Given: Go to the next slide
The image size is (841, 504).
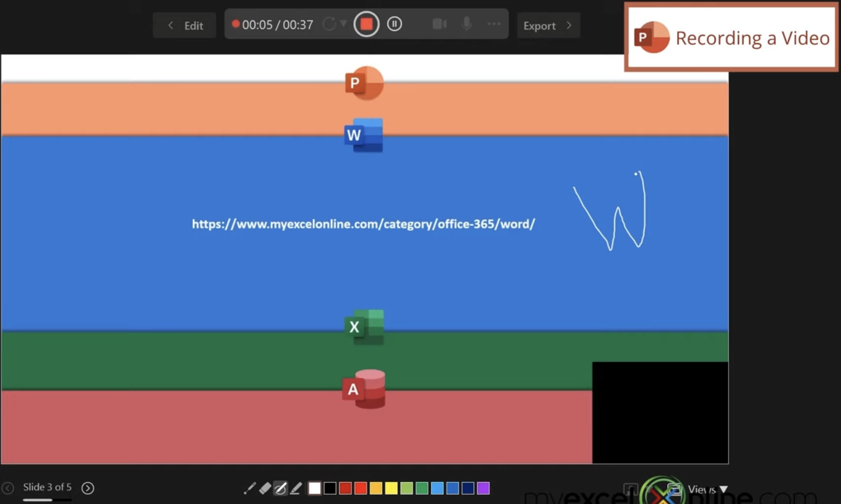Looking at the screenshot, I should click(88, 488).
